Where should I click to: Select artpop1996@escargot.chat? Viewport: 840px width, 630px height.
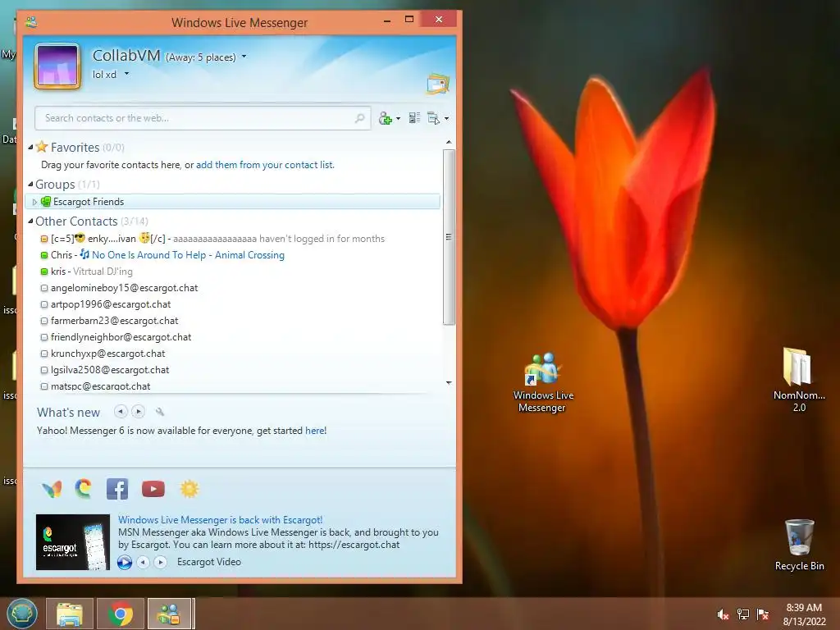click(x=234, y=304)
